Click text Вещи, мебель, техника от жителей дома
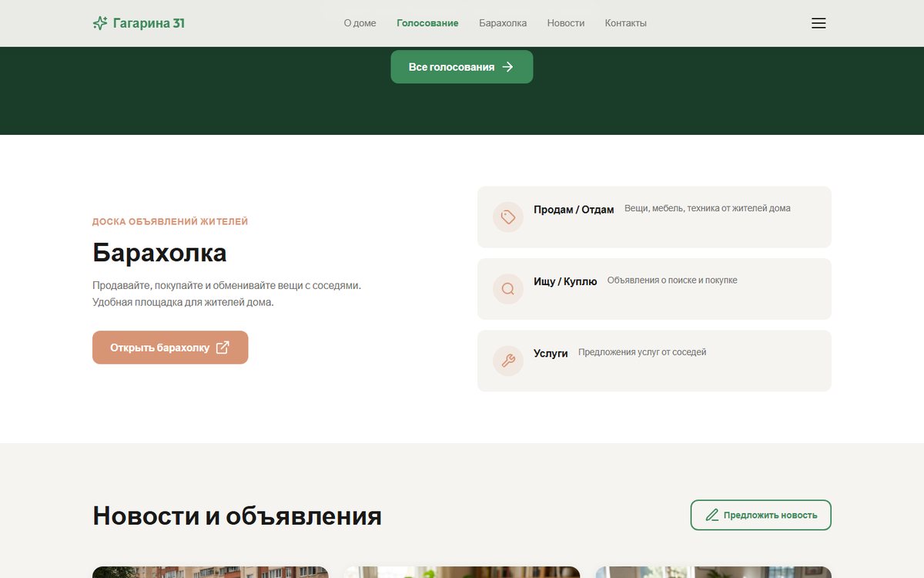Viewport: 924px width, 578px height. (x=708, y=208)
